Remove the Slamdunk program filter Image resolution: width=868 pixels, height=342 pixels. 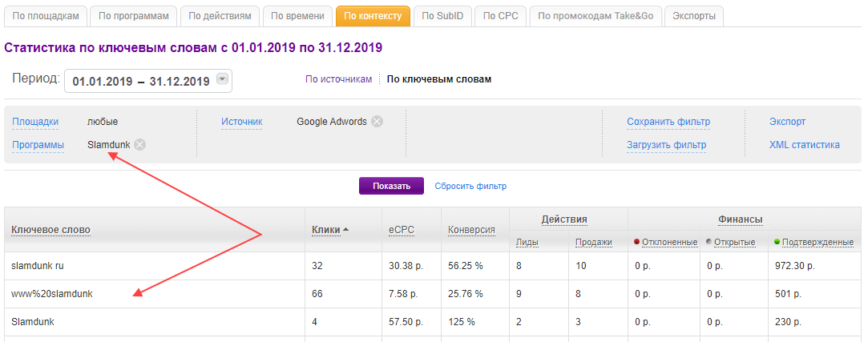tap(139, 145)
